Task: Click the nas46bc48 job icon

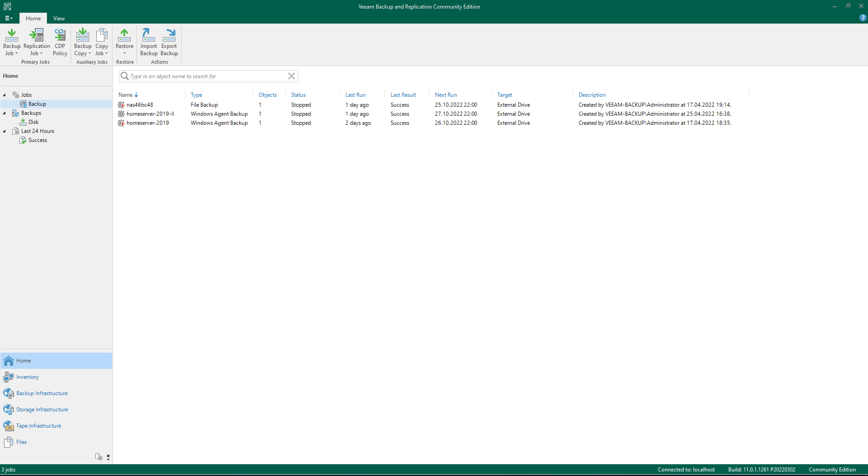Action: click(x=121, y=105)
